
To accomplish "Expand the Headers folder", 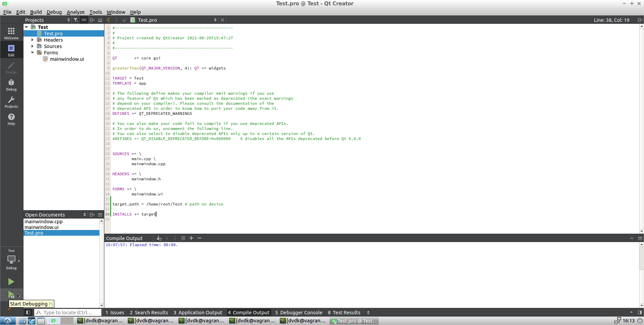I will pos(33,40).
